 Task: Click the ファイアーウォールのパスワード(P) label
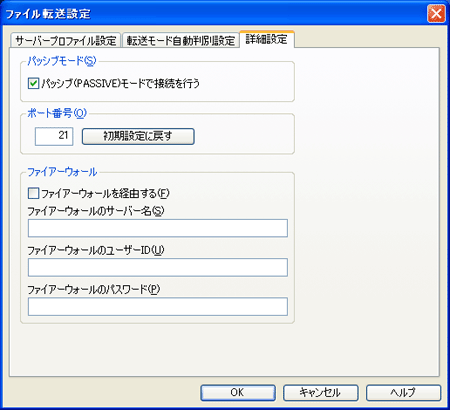click(94, 289)
